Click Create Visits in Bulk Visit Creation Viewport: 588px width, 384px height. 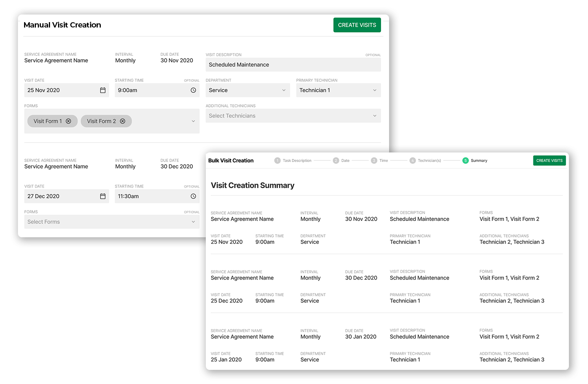tap(549, 160)
